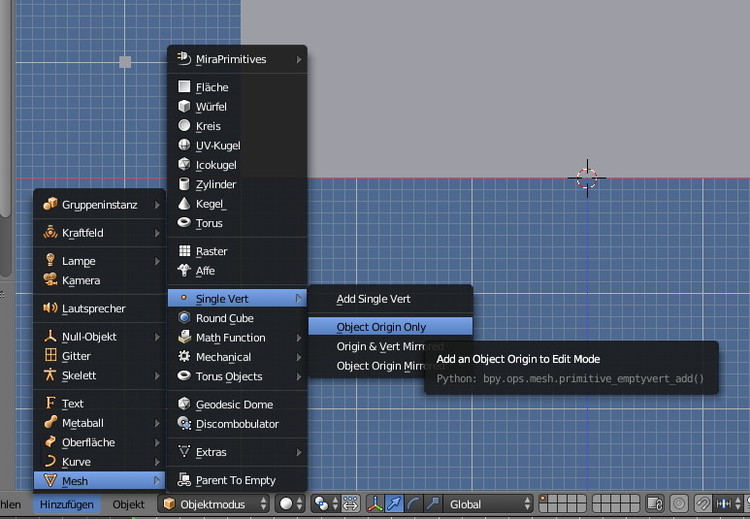Enable the translate manipulator arrow icon
This screenshot has height=519, width=750.
pos(395,504)
